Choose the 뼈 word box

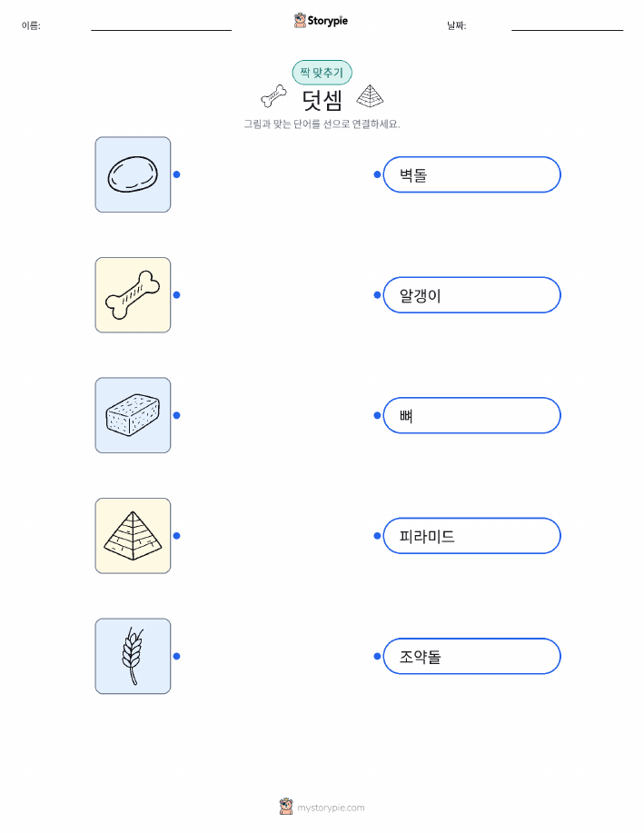(471, 415)
